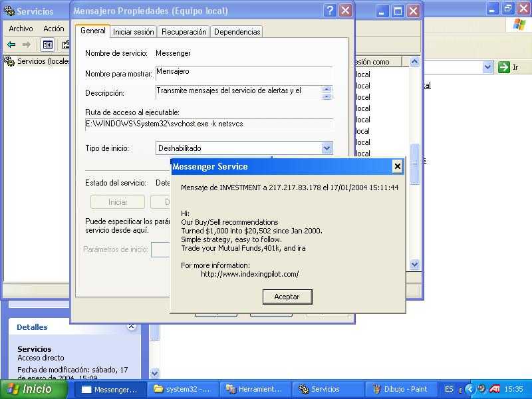Switch to Servicios taskbar item

(328, 390)
